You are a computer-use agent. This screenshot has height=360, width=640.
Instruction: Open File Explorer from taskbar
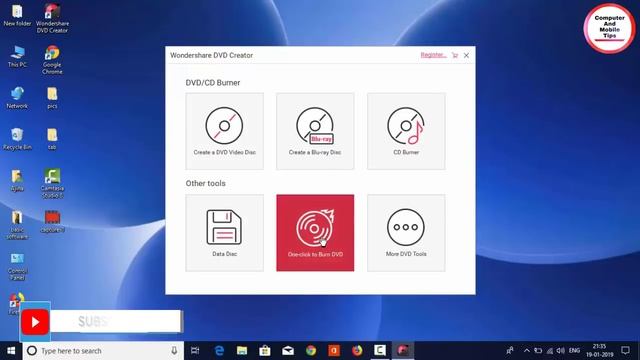(x=242, y=351)
